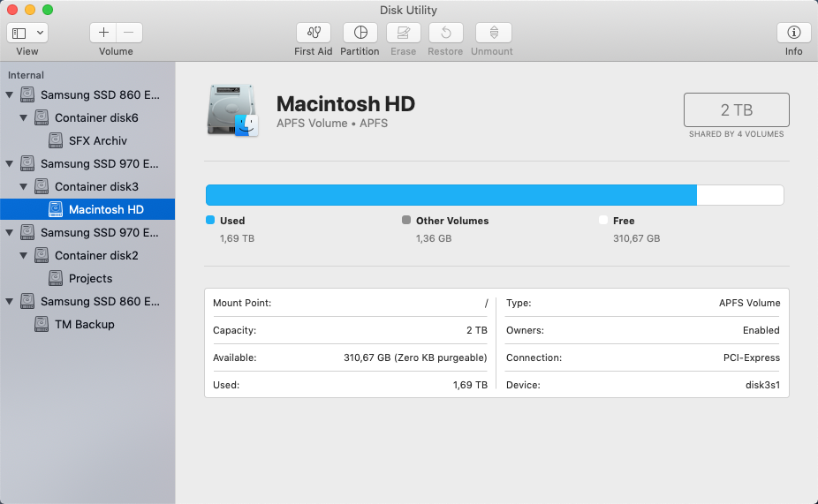Show disk Info with the i button
This screenshot has width=818, height=504.
point(793,33)
